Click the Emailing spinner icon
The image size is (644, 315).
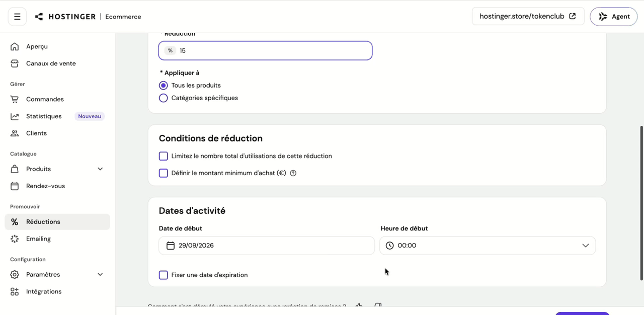click(15, 239)
